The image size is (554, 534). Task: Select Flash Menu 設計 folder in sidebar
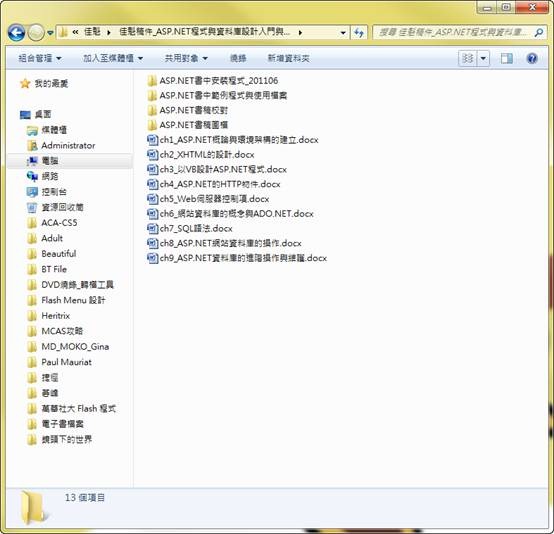pos(66,300)
